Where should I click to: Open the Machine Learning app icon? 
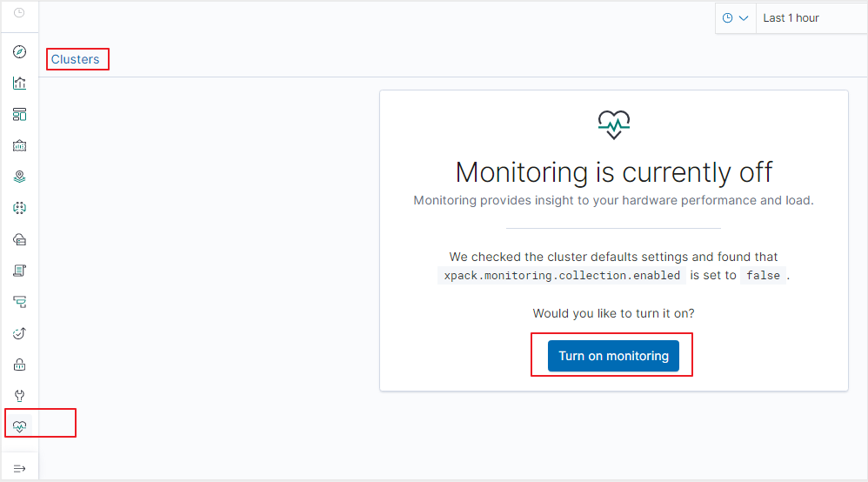click(19, 208)
